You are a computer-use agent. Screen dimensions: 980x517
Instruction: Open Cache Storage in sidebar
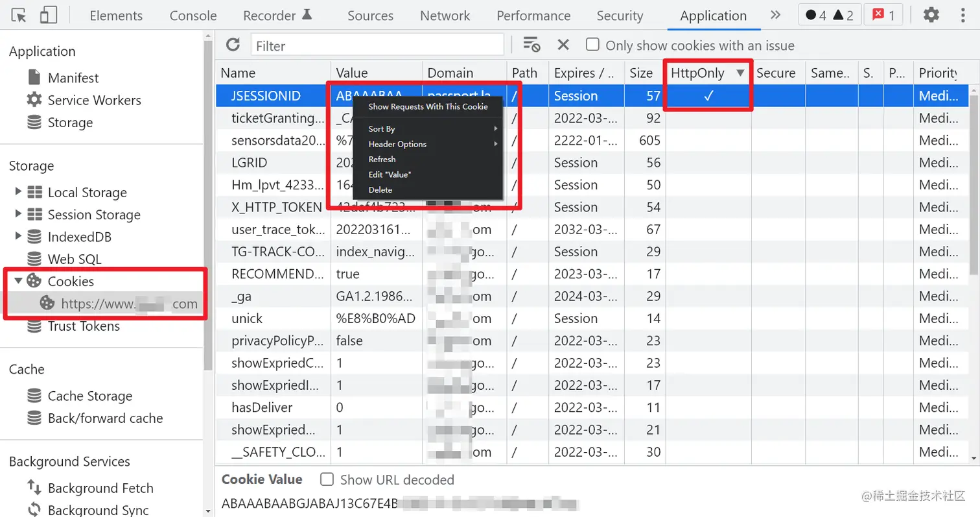click(89, 396)
